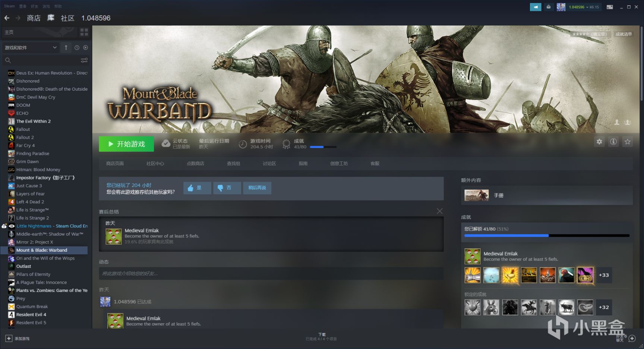The width and height of the screenshot is (644, 349).
Task: View the locked rings achievement icon
Action: [585, 307]
